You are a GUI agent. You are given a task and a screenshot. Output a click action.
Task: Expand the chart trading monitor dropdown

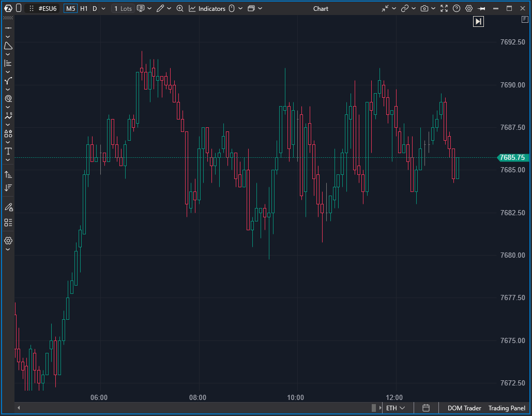coord(149,8)
